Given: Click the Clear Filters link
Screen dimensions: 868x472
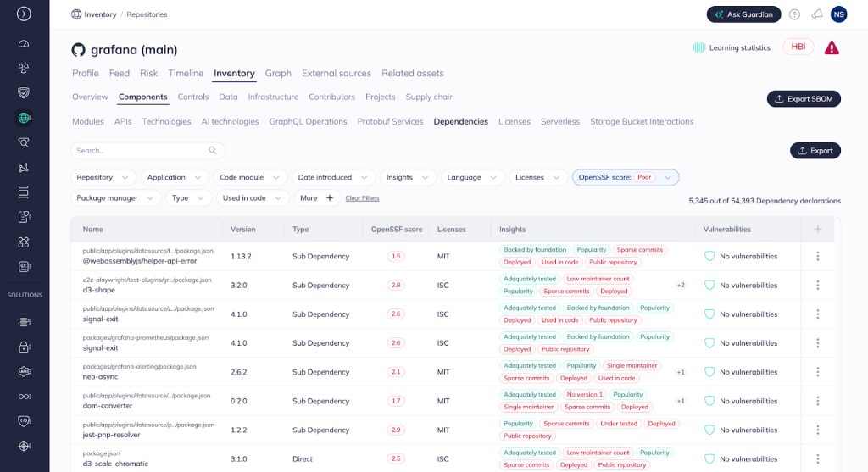Looking at the screenshot, I should click(x=362, y=198).
